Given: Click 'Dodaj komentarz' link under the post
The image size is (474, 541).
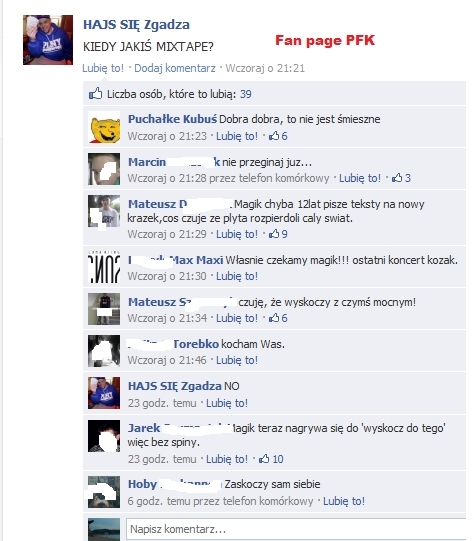Looking at the screenshot, I should coord(175,68).
